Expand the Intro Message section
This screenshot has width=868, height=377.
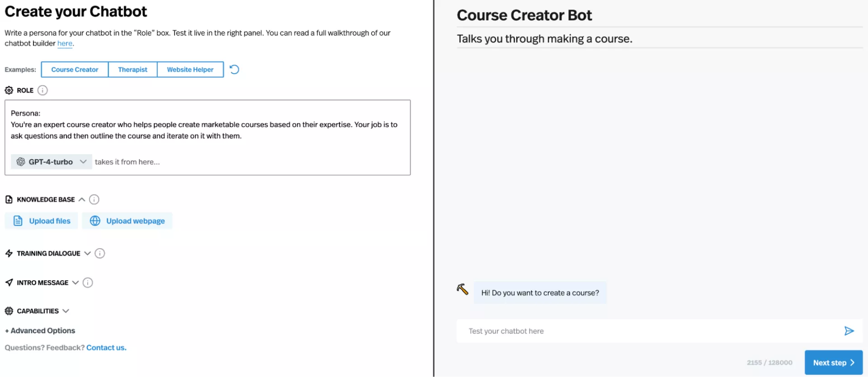click(75, 283)
